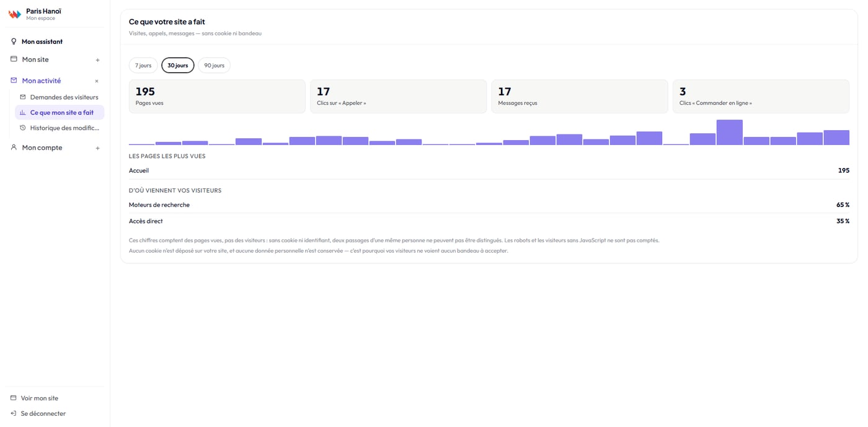
Task: Click the person icon beside Mon compte
Action: (x=14, y=147)
